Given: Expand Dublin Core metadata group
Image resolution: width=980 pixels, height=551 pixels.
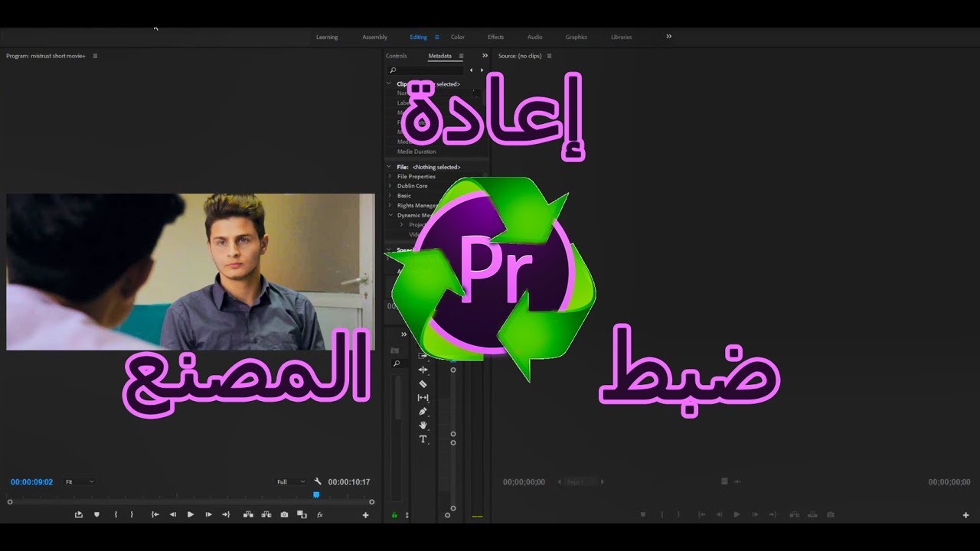Looking at the screenshot, I should tap(390, 186).
